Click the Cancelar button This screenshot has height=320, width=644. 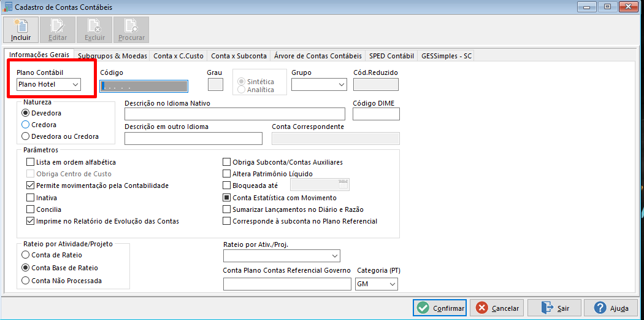(497, 308)
